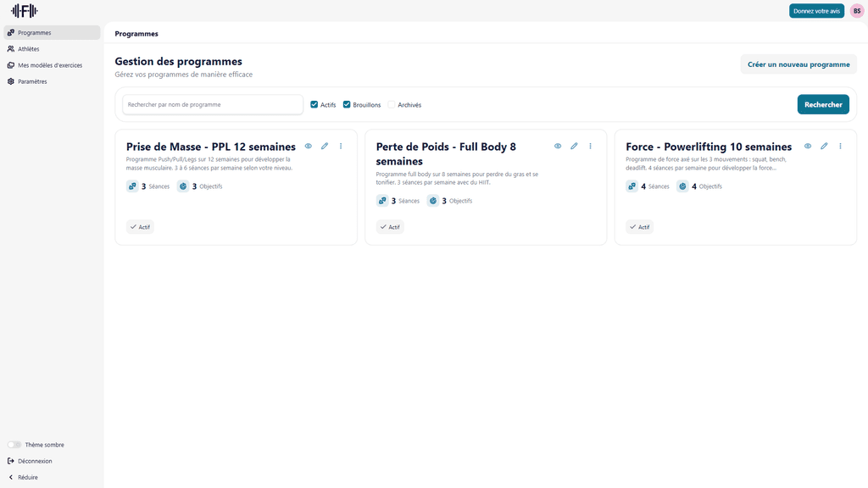868x488 pixels.
Task: Click Créer un nouveau programme button
Action: pos(798,64)
